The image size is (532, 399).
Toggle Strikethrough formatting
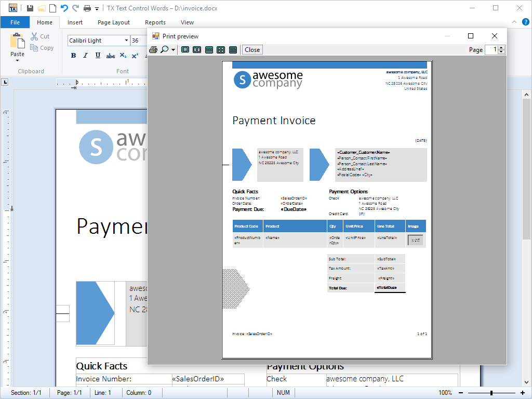pos(110,56)
